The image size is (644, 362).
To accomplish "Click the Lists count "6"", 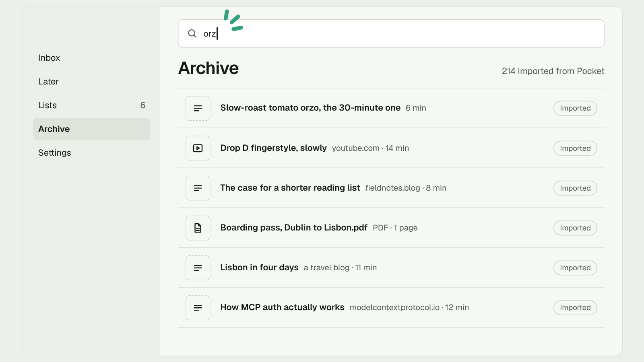I will tap(142, 105).
